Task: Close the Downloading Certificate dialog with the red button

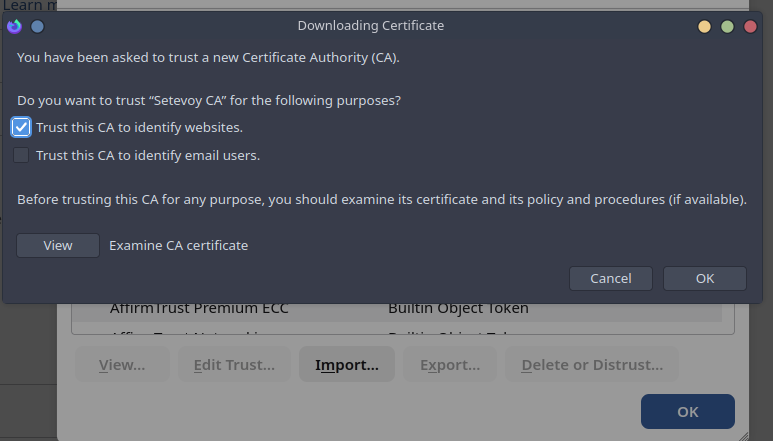Action: pyautogui.click(x=750, y=26)
